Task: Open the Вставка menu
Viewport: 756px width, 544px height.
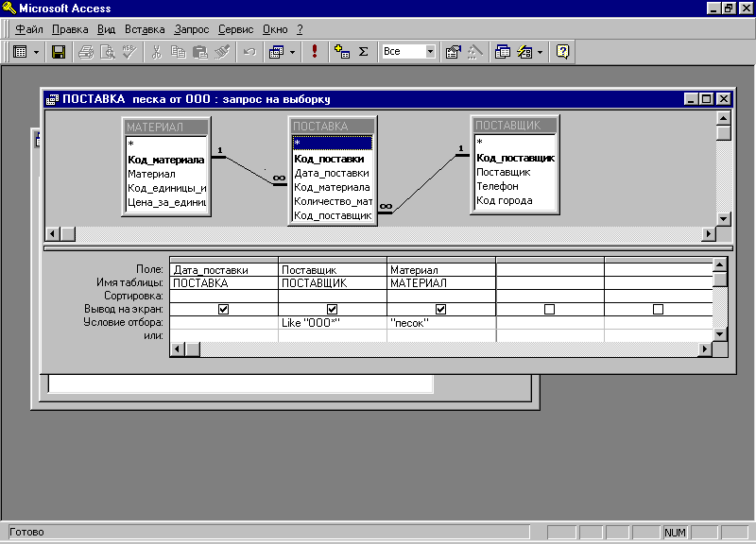Action: pyautogui.click(x=145, y=29)
